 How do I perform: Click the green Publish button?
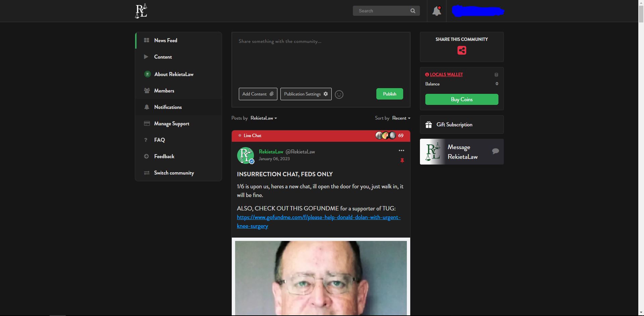[389, 94]
